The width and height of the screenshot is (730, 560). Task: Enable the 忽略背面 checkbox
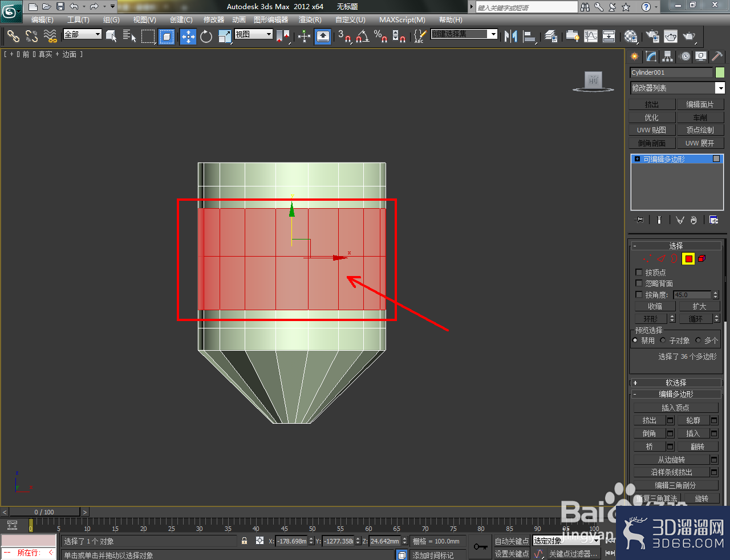(639, 283)
